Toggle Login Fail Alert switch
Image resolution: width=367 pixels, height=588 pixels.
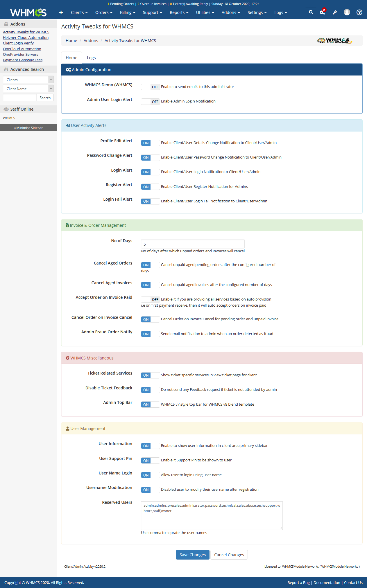coord(150,201)
